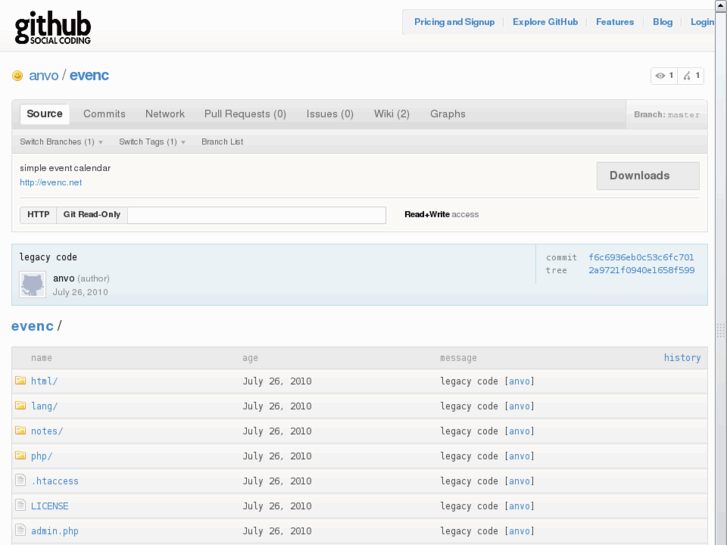The width and height of the screenshot is (727, 545).
Task: Open the .htaccess file
Action: pos(55,481)
